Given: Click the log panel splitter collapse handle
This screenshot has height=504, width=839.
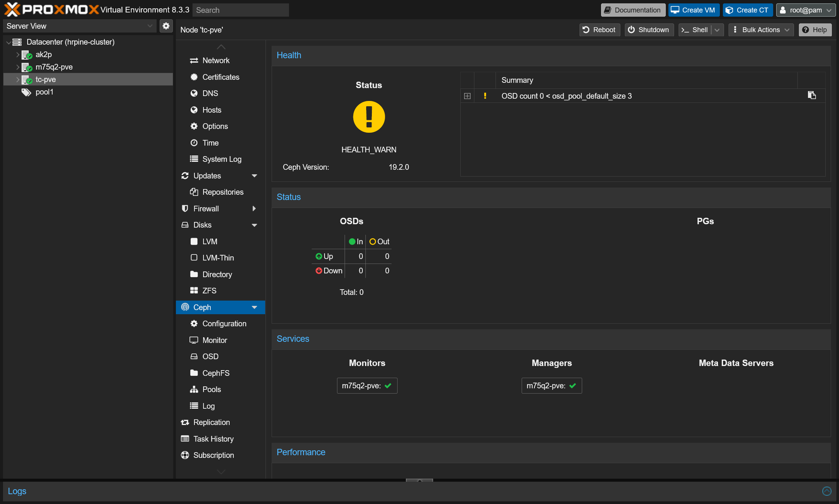Looking at the screenshot, I should (x=419, y=480).
